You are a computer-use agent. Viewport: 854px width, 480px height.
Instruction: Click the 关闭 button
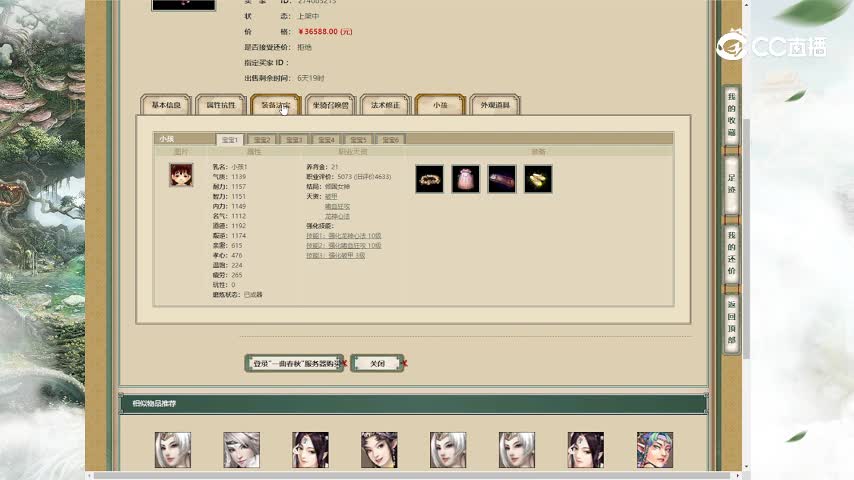point(377,363)
